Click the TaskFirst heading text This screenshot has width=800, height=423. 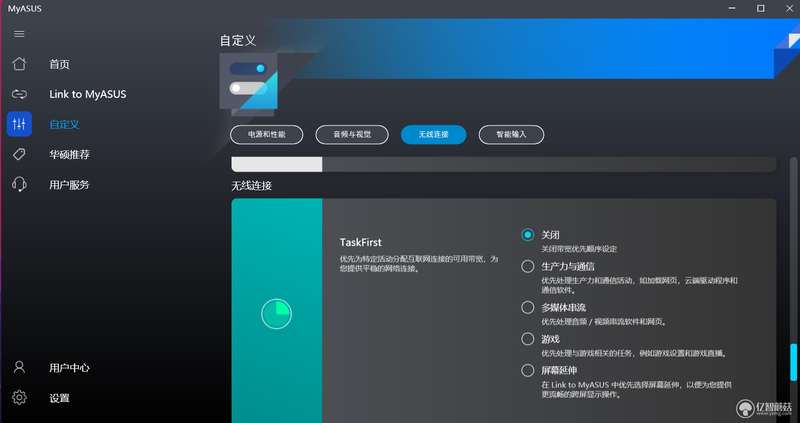click(361, 242)
